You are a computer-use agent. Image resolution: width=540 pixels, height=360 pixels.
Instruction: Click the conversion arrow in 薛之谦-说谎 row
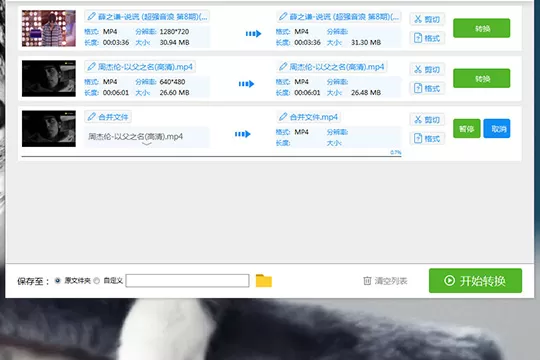pyautogui.click(x=253, y=33)
